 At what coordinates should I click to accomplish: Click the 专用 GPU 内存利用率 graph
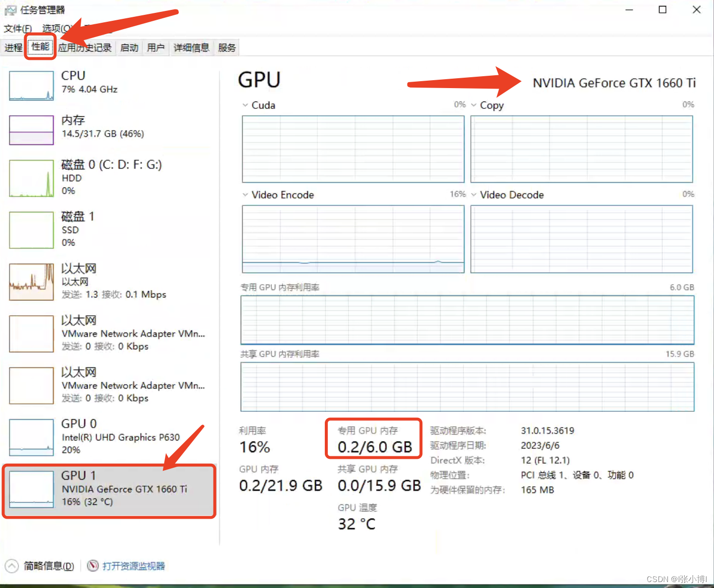click(x=467, y=320)
